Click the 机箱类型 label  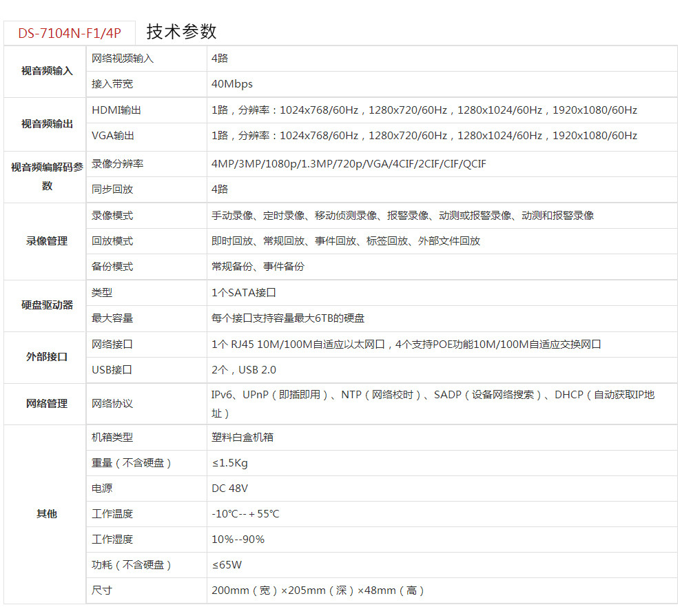pos(112,438)
